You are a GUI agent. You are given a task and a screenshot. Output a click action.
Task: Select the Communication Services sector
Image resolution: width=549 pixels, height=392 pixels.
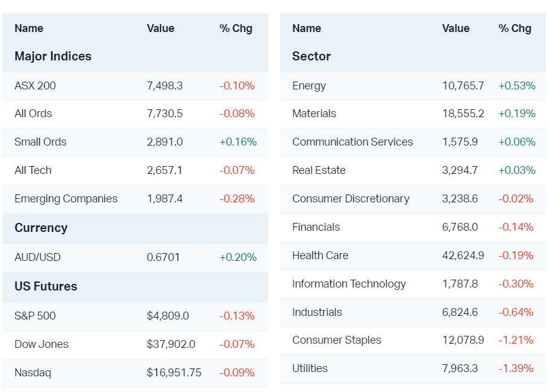coord(353,142)
